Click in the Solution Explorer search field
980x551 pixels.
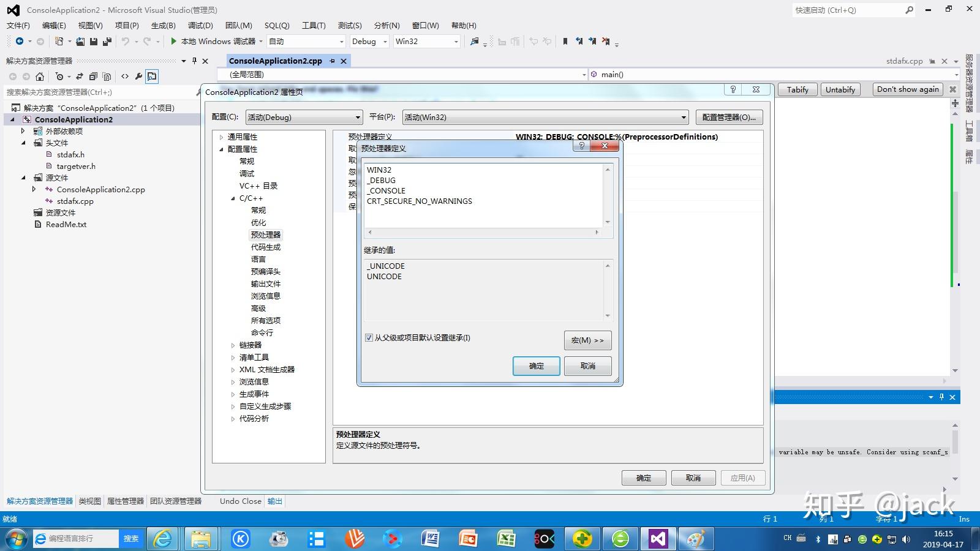(101, 92)
